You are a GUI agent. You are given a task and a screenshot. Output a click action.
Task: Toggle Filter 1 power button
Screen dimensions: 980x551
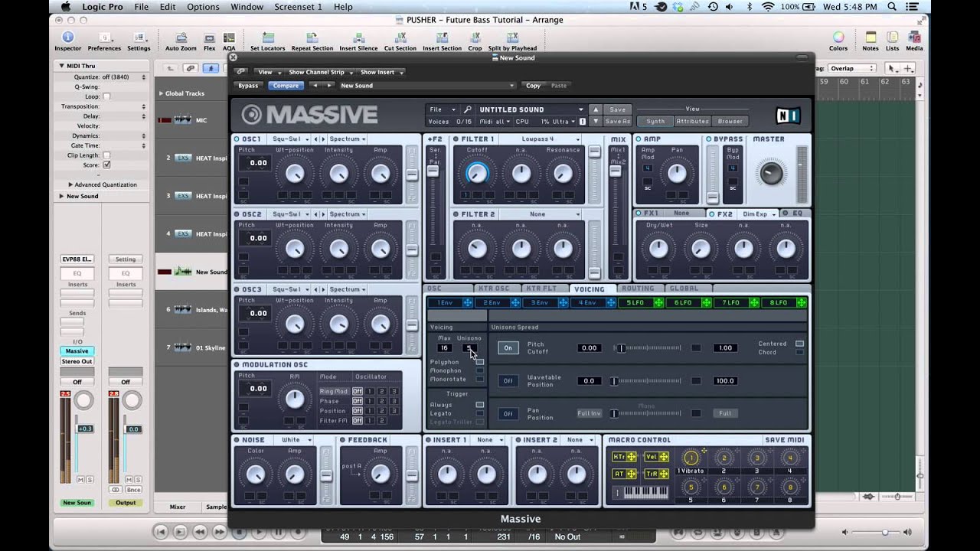tap(456, 139)
